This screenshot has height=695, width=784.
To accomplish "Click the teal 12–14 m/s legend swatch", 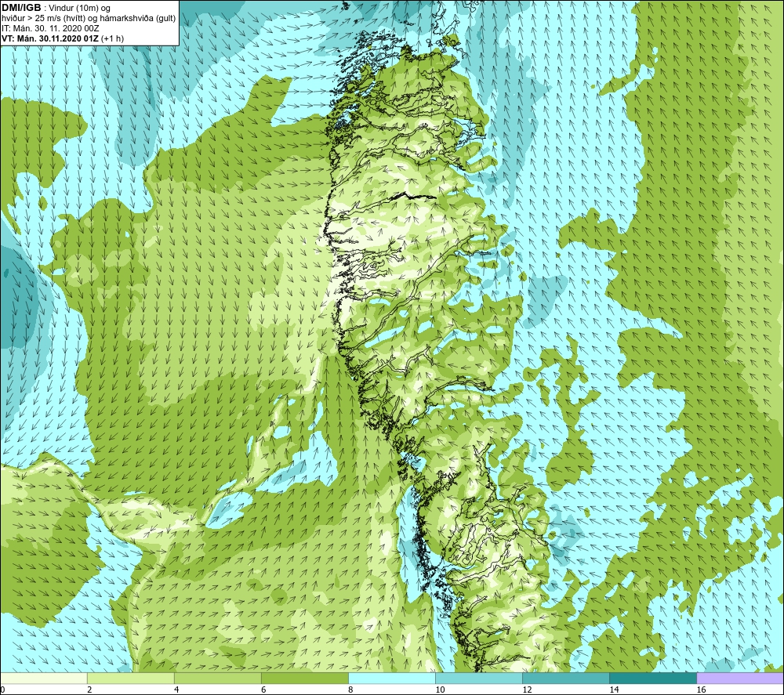I will click(566, 679).
